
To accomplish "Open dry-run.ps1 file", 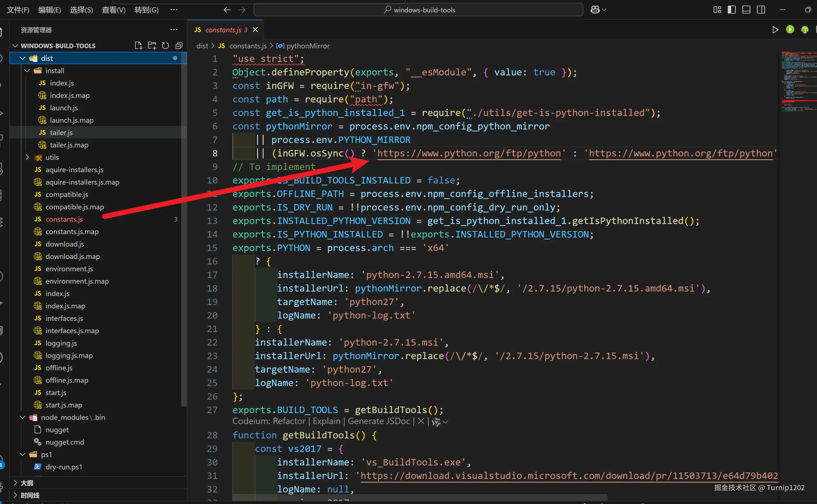I will click(64, 467).
